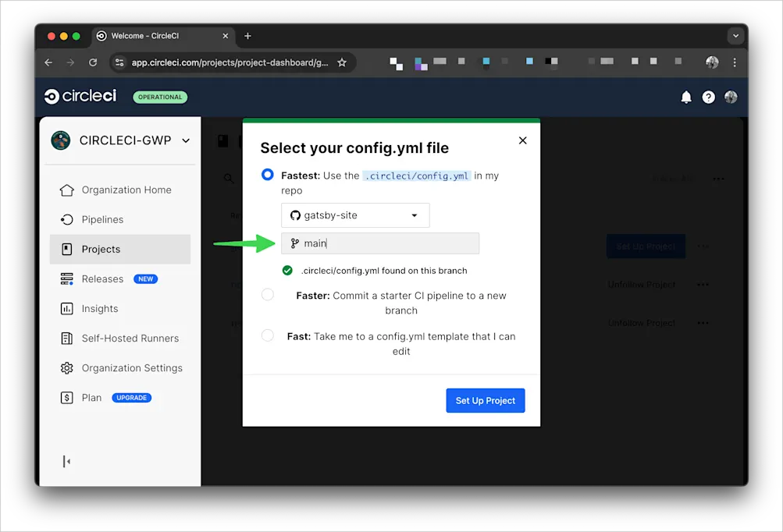Screen dimensions: 783x532
Task: Open a new browser tab
Action: (247, 36)
